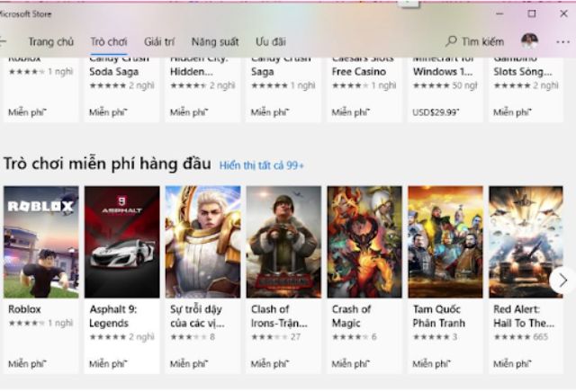Screen dimensions: 576x392
Task: Show next free games with right chevron
Action: coord(562,281)
